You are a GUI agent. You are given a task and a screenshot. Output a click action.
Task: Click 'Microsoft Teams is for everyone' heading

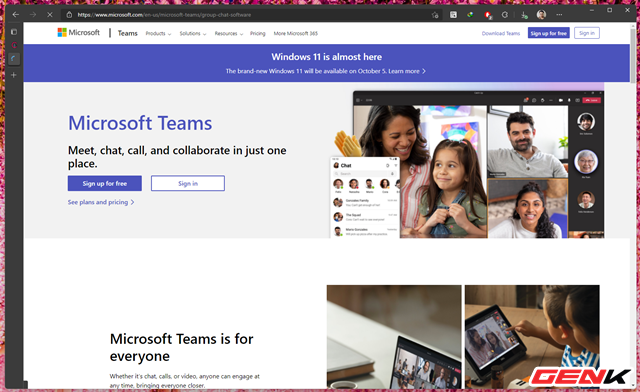coord(182,347)
